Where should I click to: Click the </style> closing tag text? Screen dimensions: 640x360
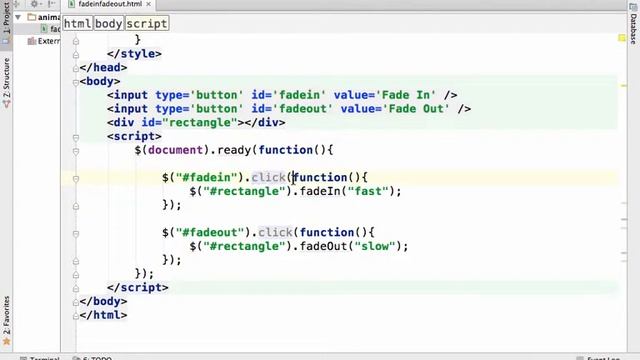[x=134, y=54]
